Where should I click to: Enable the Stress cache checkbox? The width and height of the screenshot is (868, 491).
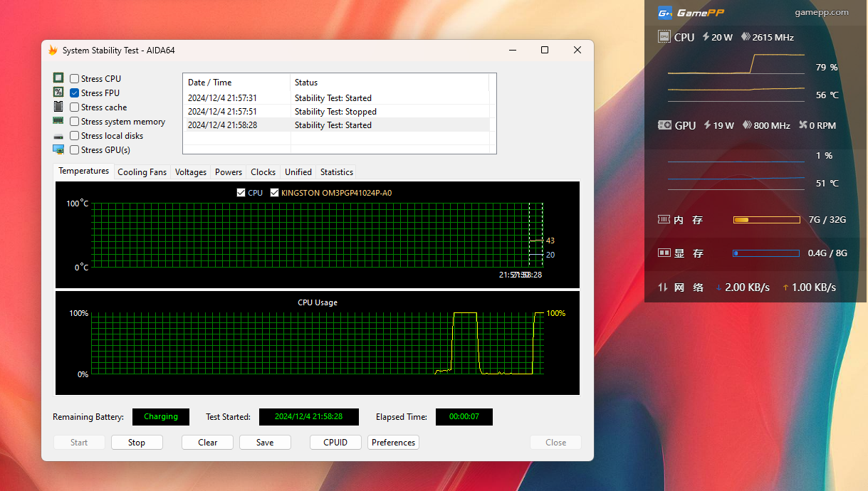(75, 107)
